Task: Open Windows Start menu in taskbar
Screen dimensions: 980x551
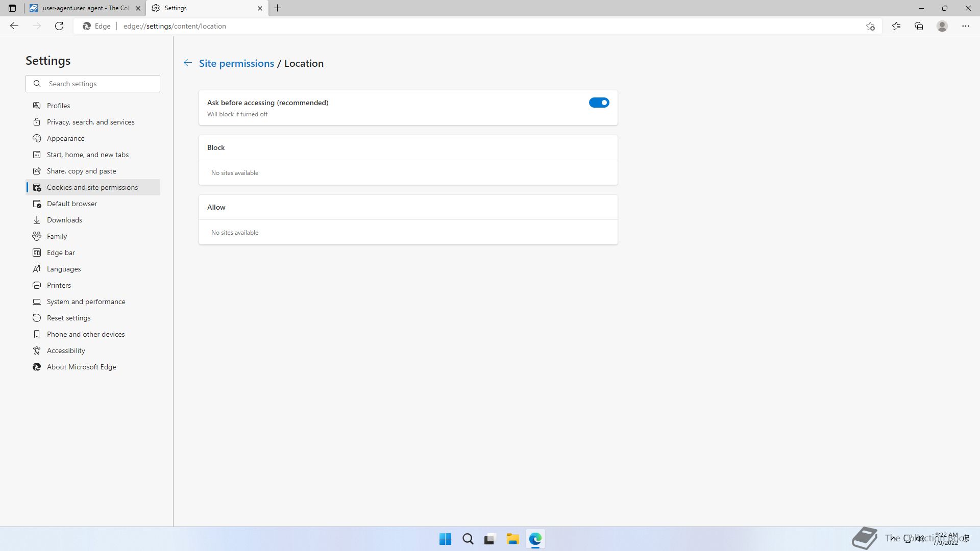Action: point(445,539)
